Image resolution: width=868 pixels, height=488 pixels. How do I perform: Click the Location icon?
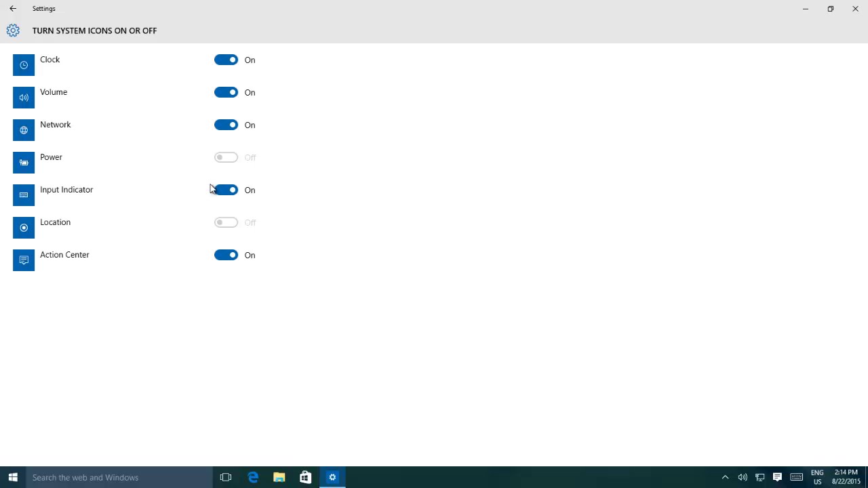pyautogui.click(x=24, y=227)
